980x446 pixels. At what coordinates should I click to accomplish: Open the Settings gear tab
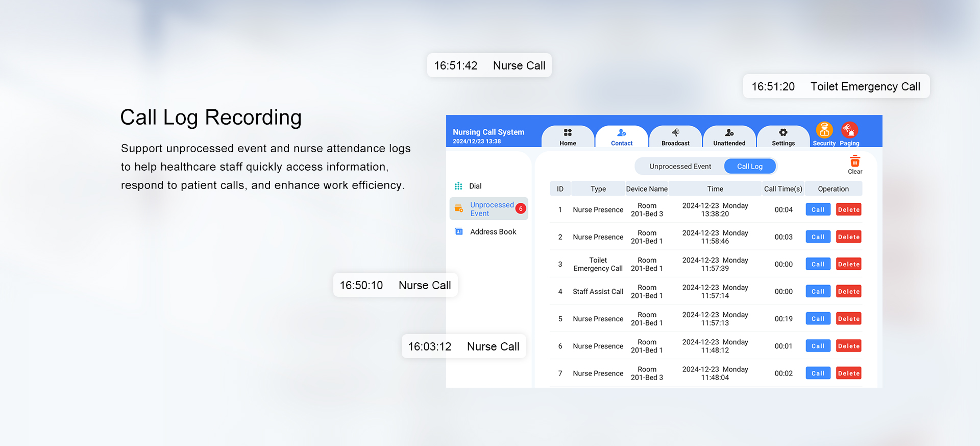(783, 136)
